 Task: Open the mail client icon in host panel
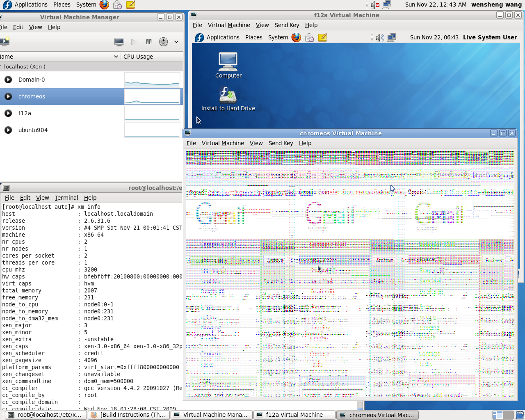pos(117,5)
